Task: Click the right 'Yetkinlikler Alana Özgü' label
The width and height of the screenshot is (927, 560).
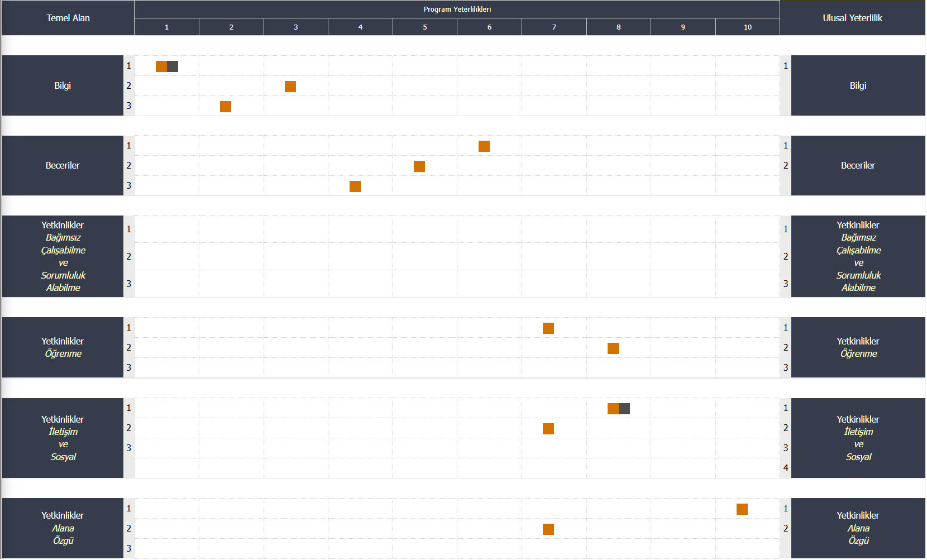Action: click(x=858, y=528)
